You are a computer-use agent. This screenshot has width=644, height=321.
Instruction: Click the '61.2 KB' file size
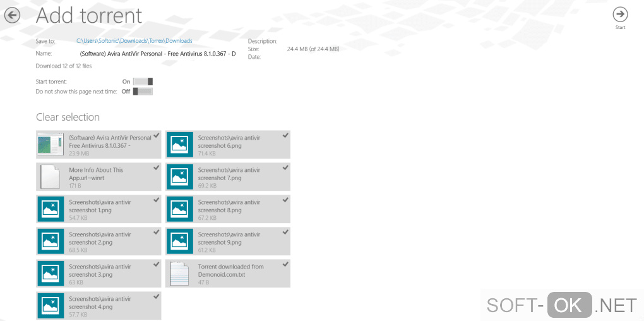[x=207, y=250]
